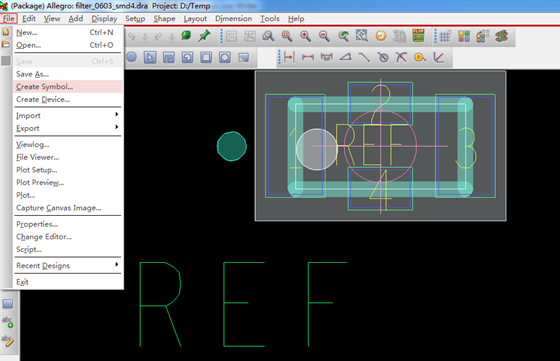The image size is (560, 361).
Task: Click the square outline shape icon
Action: coord(206,57)
